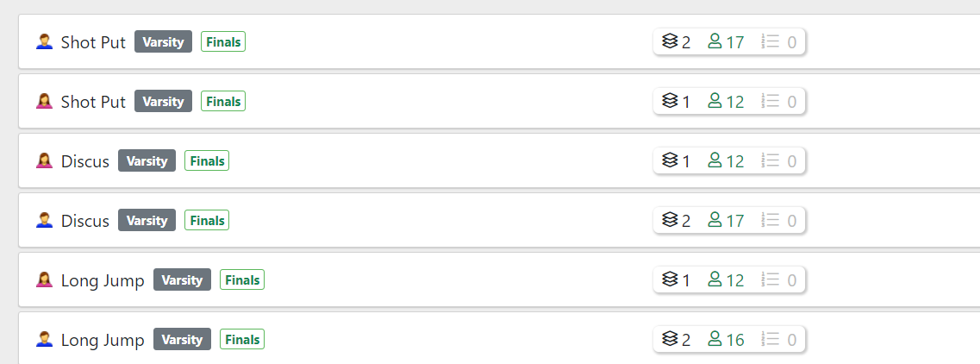Click the entrants person icon showing 16 athletes
Viewport: 980px width, 364px height.
[x=715, y=339]
